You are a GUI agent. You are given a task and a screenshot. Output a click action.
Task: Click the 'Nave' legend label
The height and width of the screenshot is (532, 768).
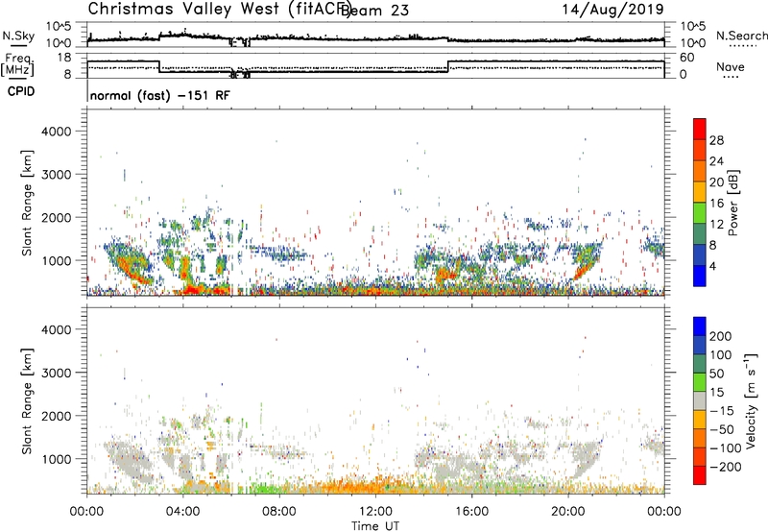730,67
